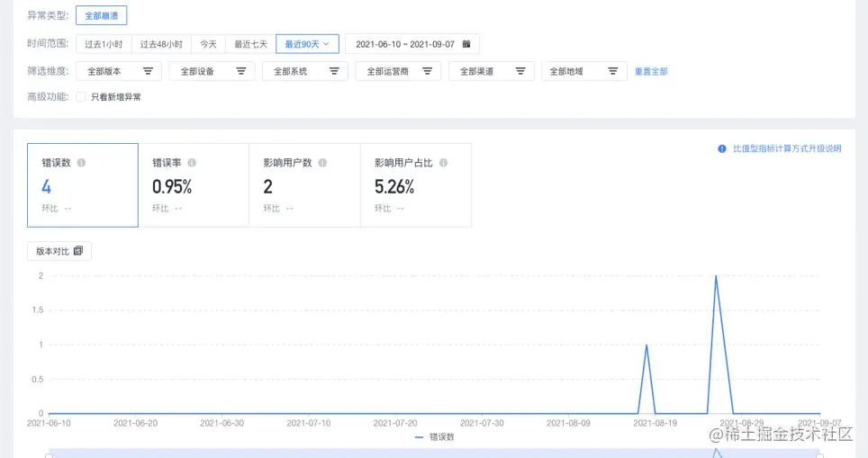Select the 错误数 metric card

pyautogui.click(x=83, y=185)
